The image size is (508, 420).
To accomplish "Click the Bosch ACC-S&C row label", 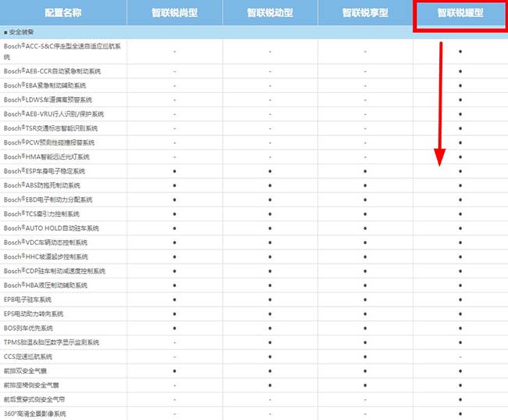I will [63, 52].
